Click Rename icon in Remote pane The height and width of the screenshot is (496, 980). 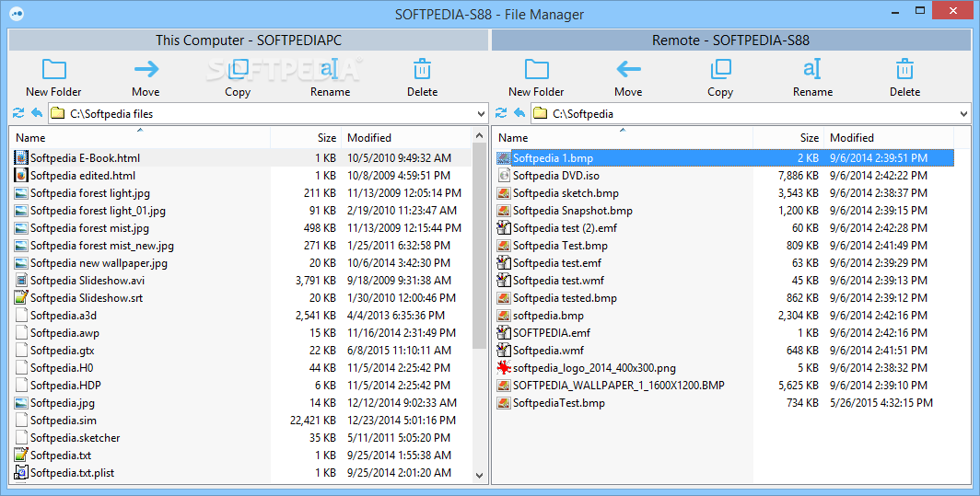811,69
